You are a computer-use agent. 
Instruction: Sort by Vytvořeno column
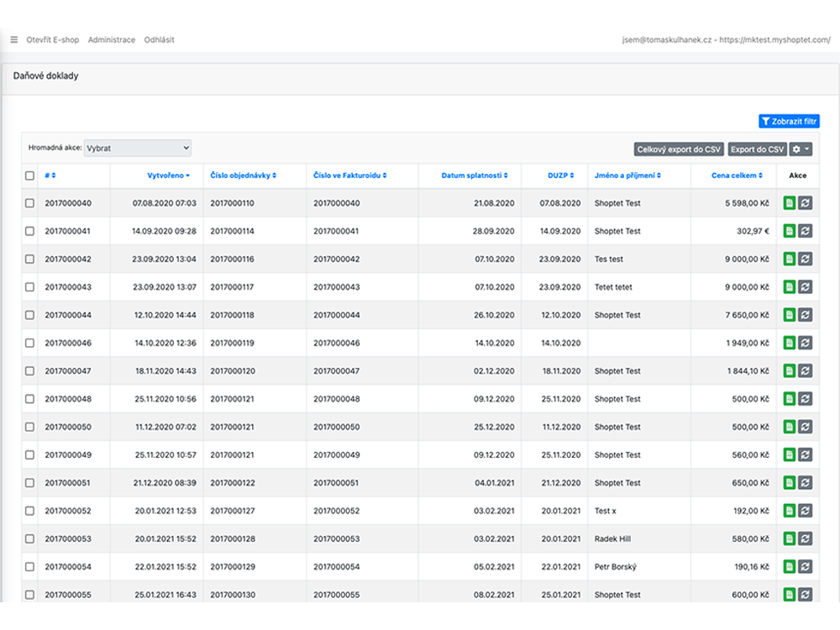pos(168,176)
